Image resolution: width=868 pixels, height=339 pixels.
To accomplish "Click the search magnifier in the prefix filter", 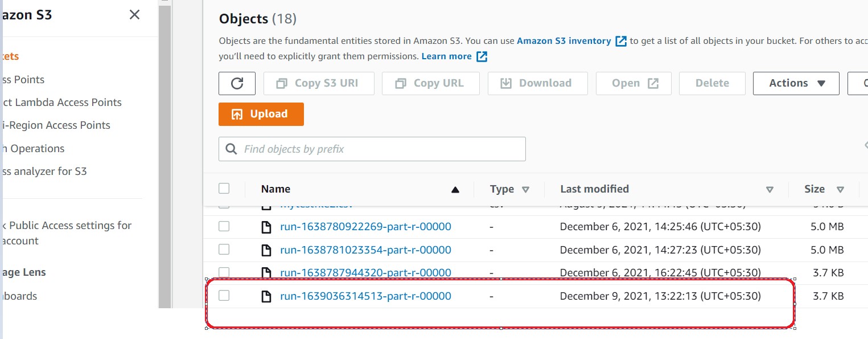I will (231, 149).
